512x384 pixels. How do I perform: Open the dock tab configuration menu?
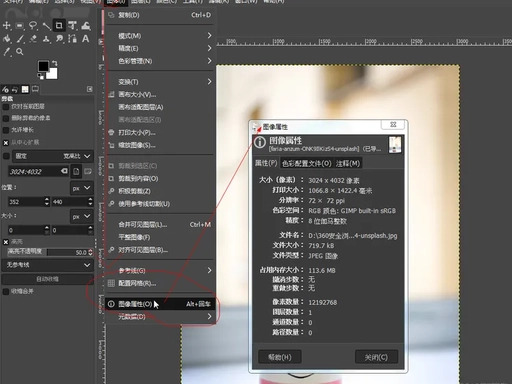[90, 89]
